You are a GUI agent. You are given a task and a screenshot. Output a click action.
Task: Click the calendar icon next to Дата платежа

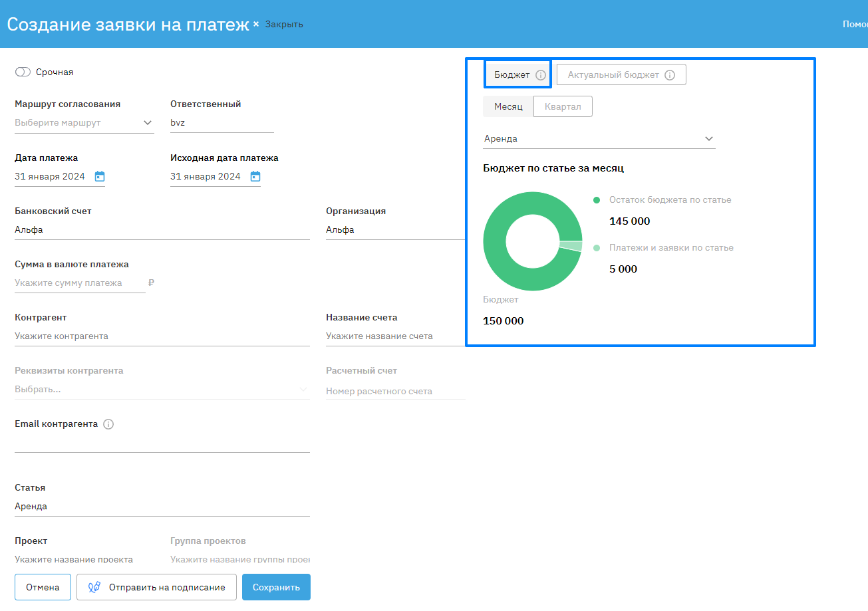pyautogui.click(x=100, y=176)
